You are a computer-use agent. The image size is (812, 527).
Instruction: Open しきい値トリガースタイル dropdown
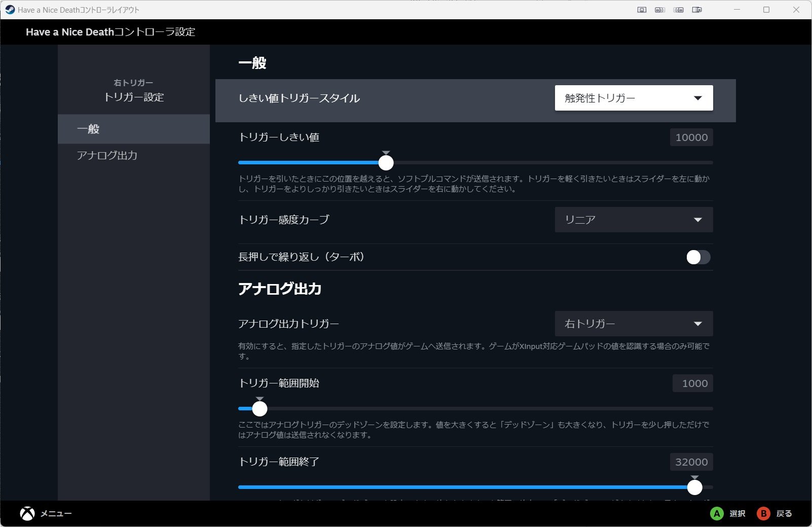point(634,98)
